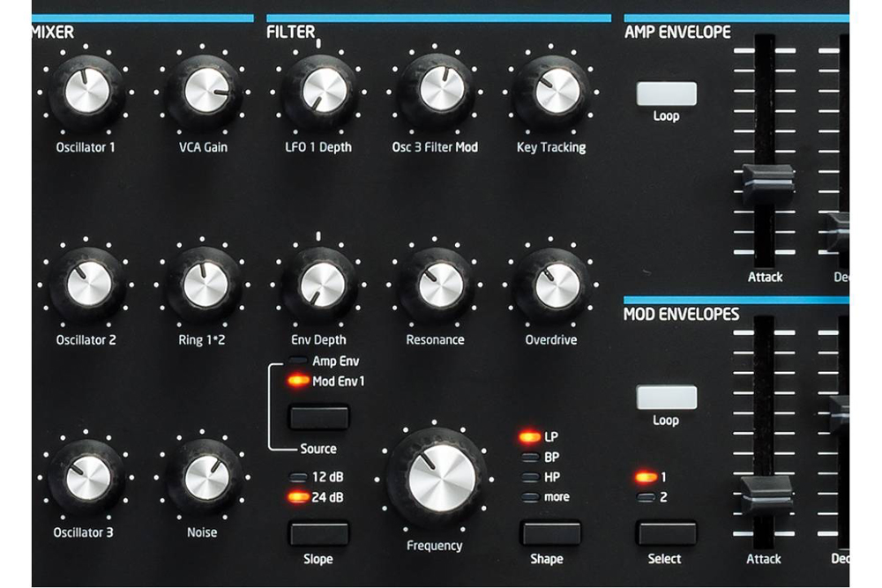Click the large Frequency cutoff knob

435,477
